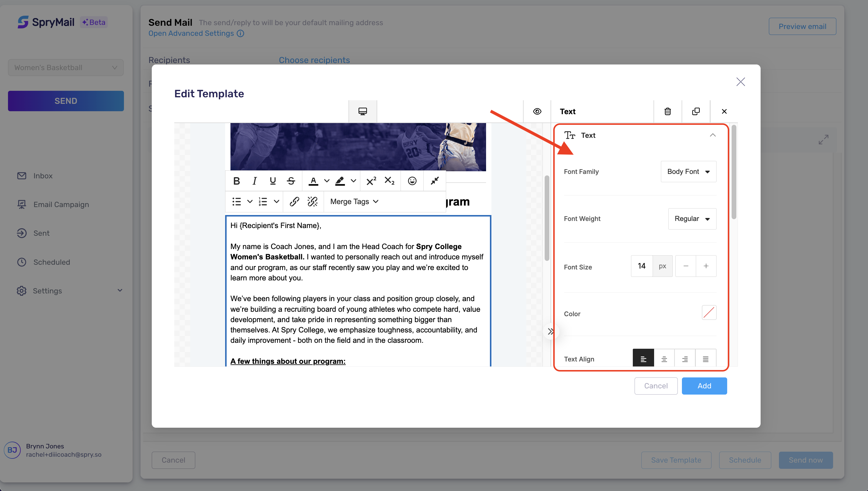The width and height of the screenshot is (868, 491).
Task: Open the highlight color dropdown arrow
Action: pos(354,181)
